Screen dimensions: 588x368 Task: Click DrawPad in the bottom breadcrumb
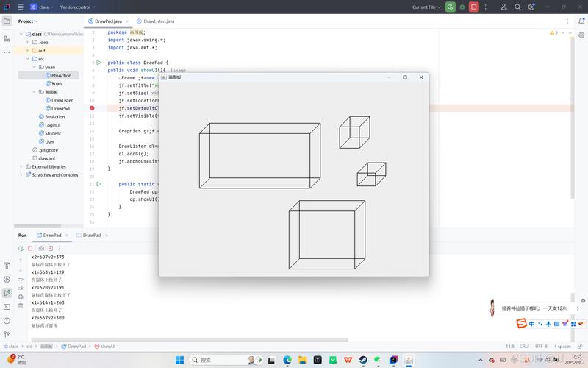pos(76,346)
